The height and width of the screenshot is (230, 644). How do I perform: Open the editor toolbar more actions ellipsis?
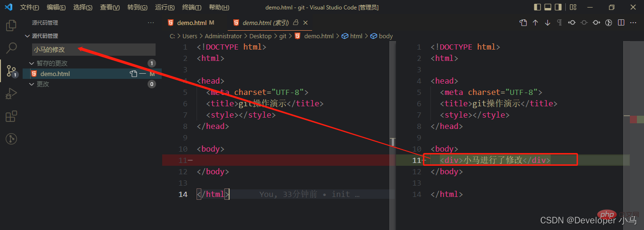pyautogui.click(x=633, y=23)
